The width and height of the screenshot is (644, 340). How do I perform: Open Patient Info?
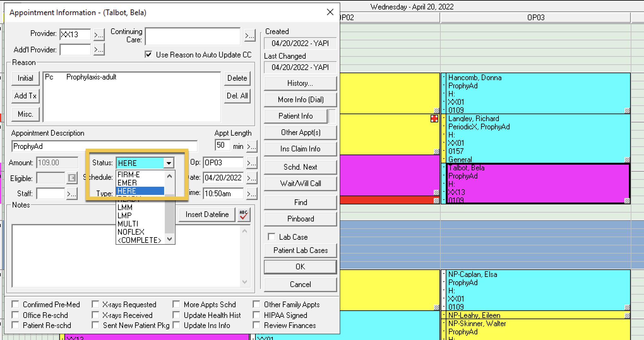click(295, 116)
